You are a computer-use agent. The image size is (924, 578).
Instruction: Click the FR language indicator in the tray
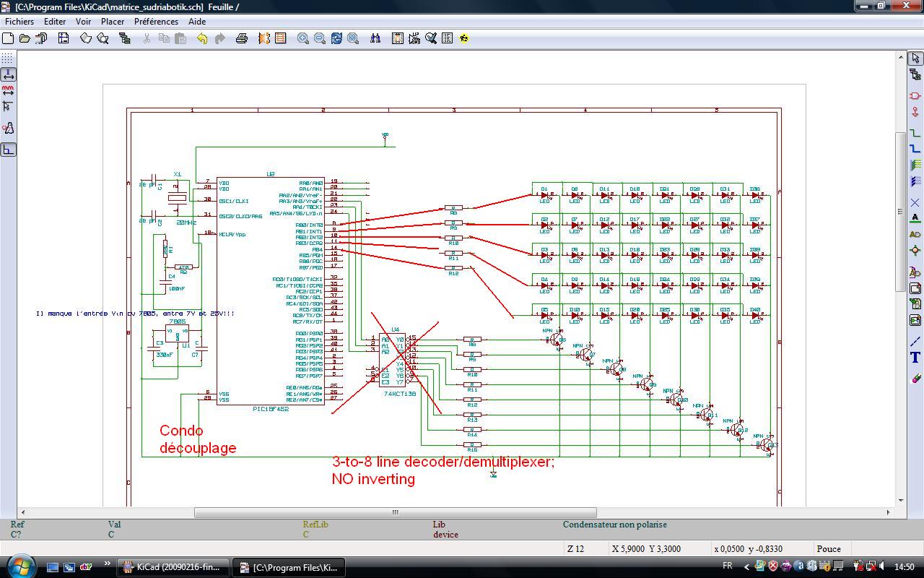click(x=727, y=566)
